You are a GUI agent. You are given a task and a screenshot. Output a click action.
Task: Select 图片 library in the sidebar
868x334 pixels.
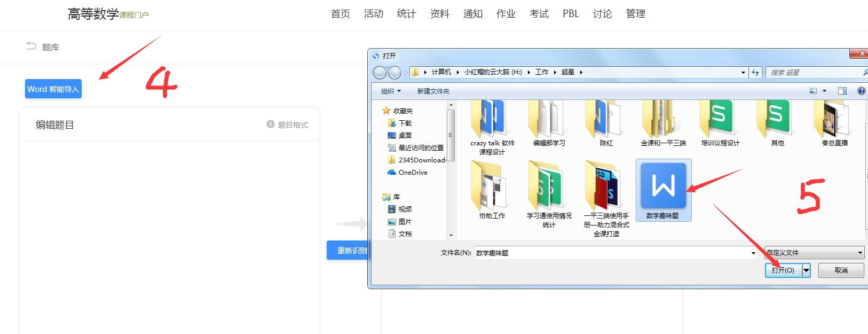pyautogui.click(x=400, y=221)
